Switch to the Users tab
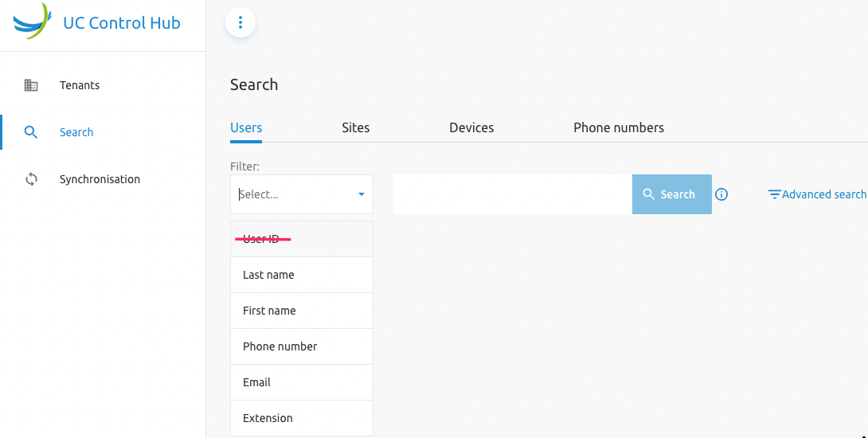Image resolution: width=868 pixels, height=438 pixels. [246, 127]
